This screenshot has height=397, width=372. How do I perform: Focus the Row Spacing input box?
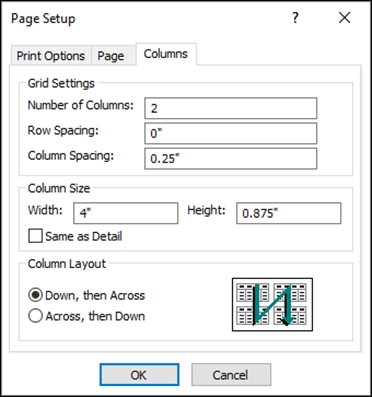click(x=231, y=133)
